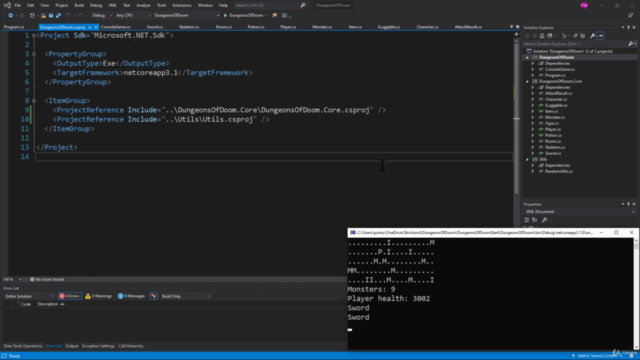Screen dimensions: 640x360
Task: Click the Search Solution Explorer field
Action: tap(576, 44)
